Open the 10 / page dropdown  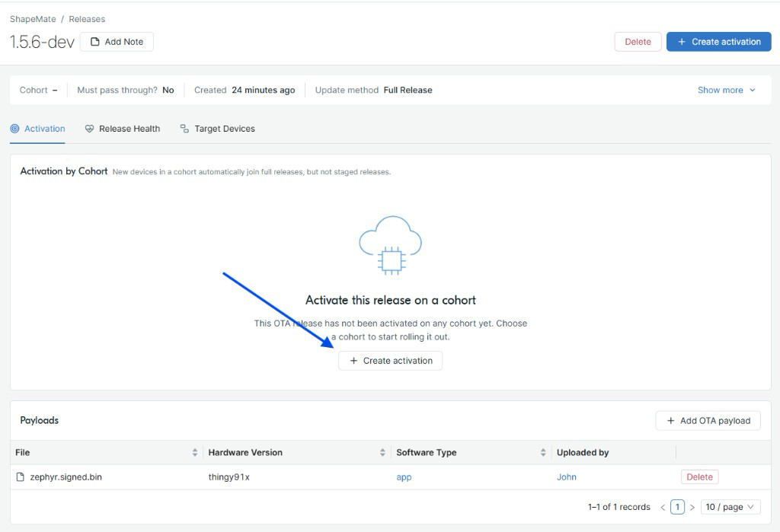click(x=730, y=507)
